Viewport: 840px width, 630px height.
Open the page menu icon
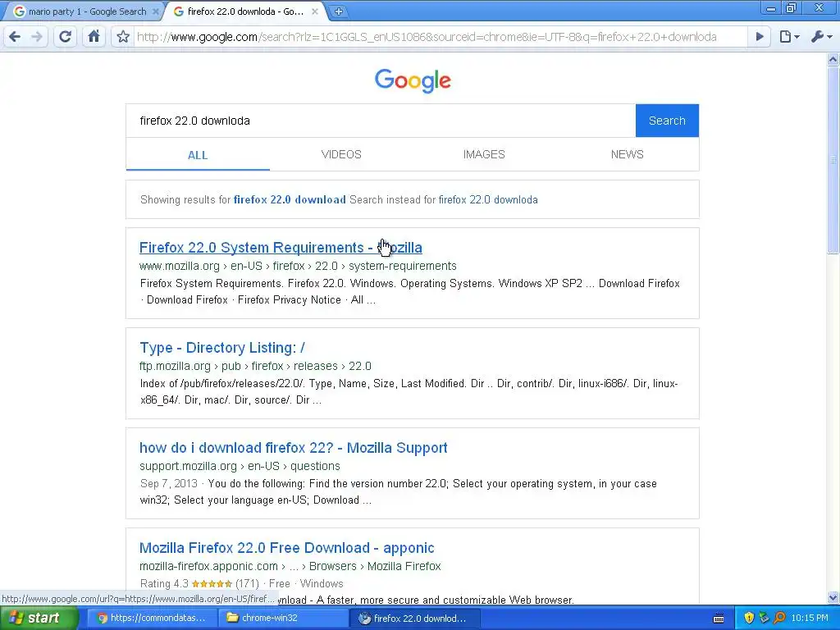789,36
